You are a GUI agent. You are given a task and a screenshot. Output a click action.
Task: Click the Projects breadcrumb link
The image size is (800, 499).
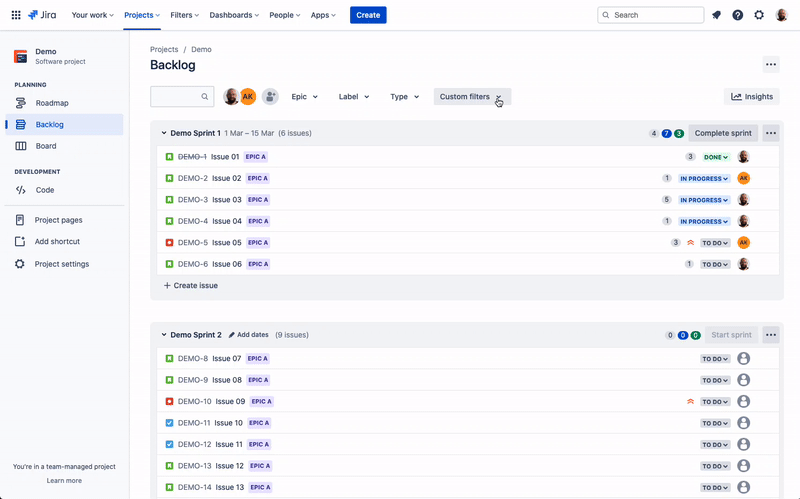click(164, 49)
